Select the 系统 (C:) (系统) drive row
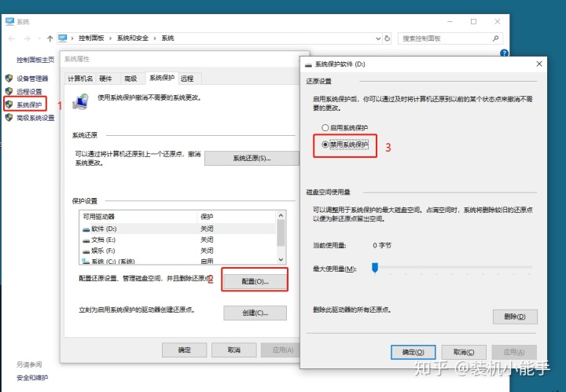 tap(178, 261)
